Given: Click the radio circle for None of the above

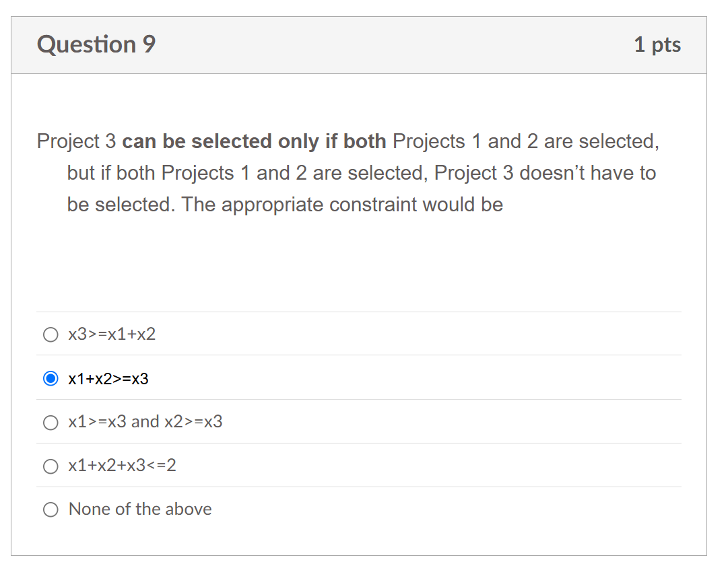Looking at the screenshot, I should (51, 509).
